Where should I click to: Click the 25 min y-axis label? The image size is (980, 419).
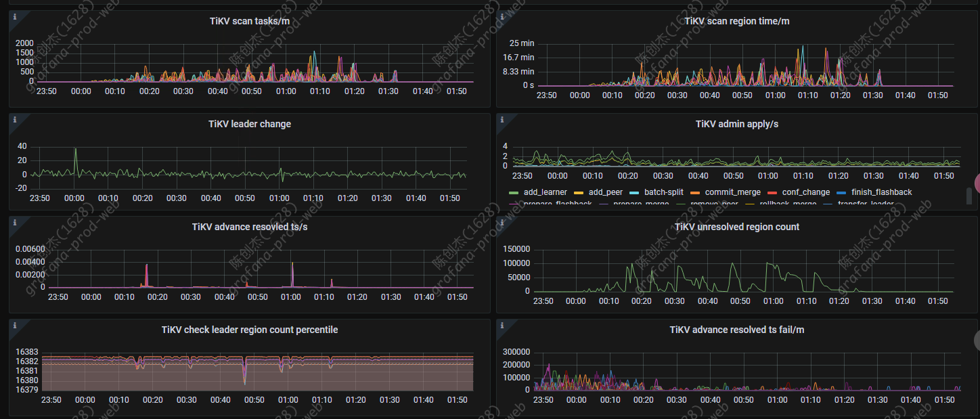pyautogui.click(x=522, y=43)
